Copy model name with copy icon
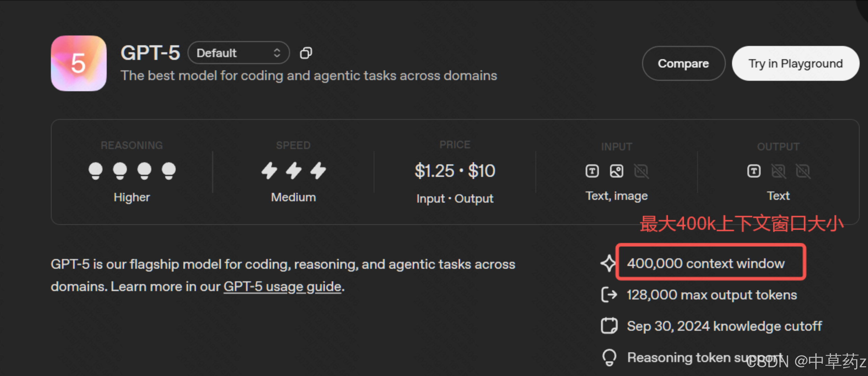The height and width of the screenshot is (376, 868). [306, 53]
